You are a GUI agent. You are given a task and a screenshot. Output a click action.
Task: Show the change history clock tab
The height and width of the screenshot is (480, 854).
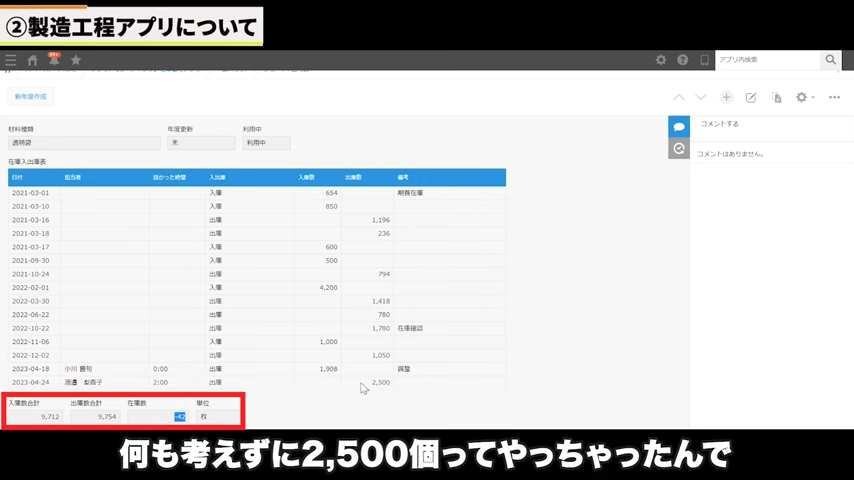[x=679, y=148]
